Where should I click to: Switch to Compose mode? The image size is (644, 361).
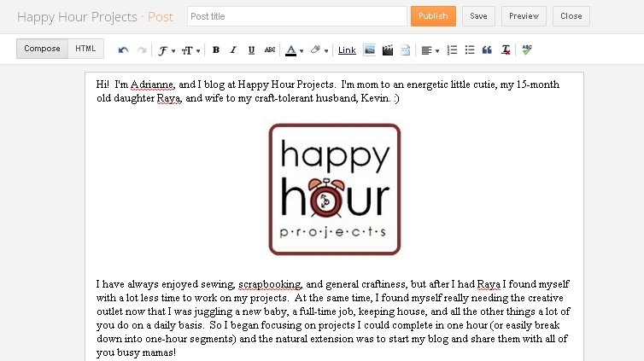(42, 49)
